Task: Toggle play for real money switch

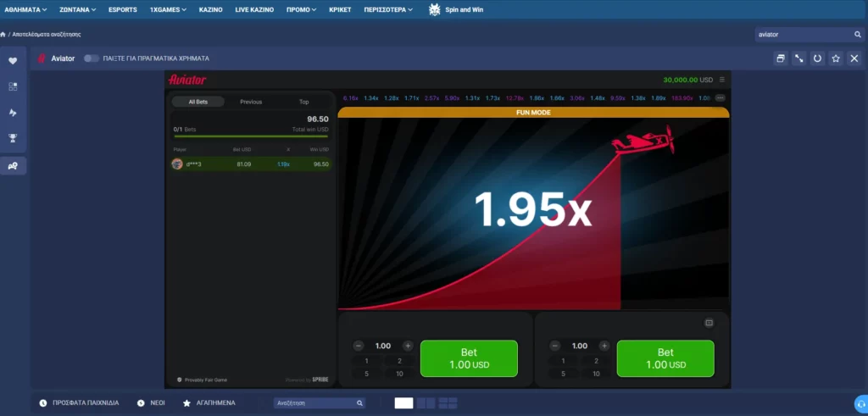Action: 92,58
